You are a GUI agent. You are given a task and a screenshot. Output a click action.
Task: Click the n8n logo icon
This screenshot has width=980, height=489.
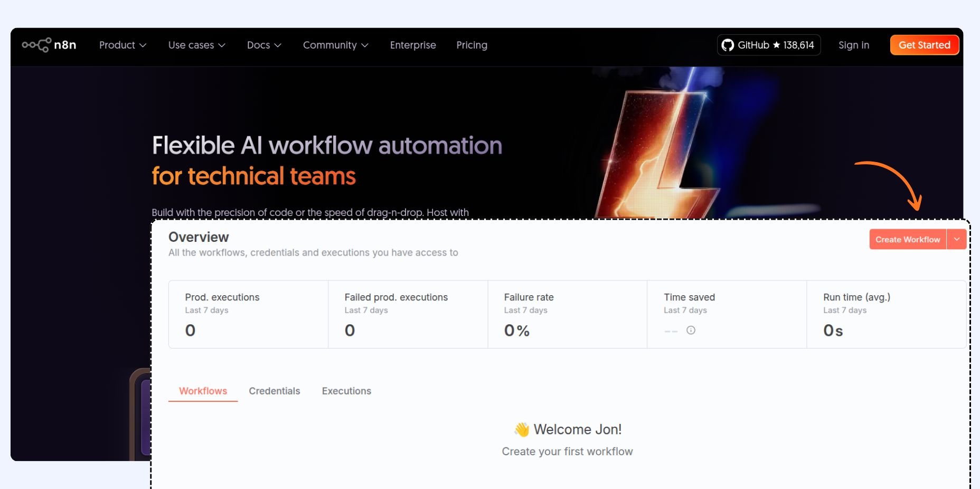(x=36, y=45)
